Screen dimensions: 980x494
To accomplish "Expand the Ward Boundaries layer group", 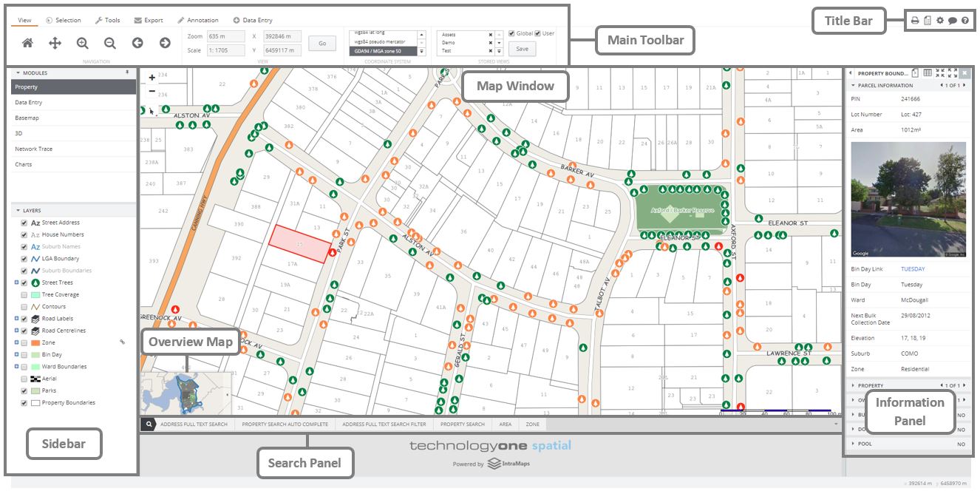I will coord(16,366).
